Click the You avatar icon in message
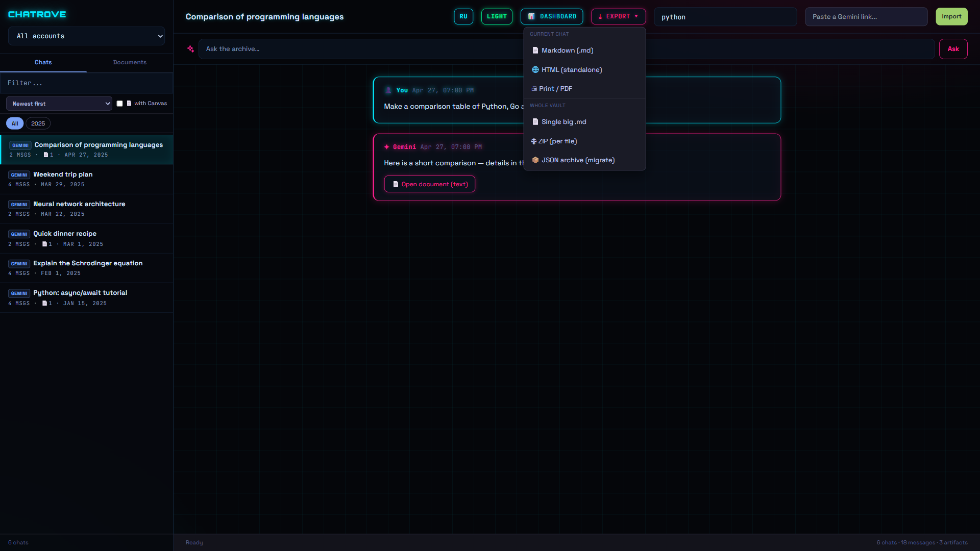The height and width of the screenshot is (551, 980). point(388,90)
